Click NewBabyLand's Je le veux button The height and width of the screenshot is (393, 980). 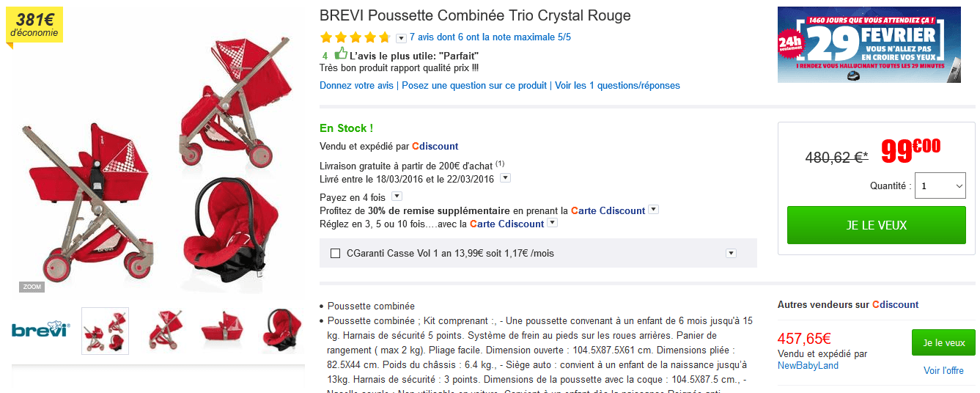(943, 343)
